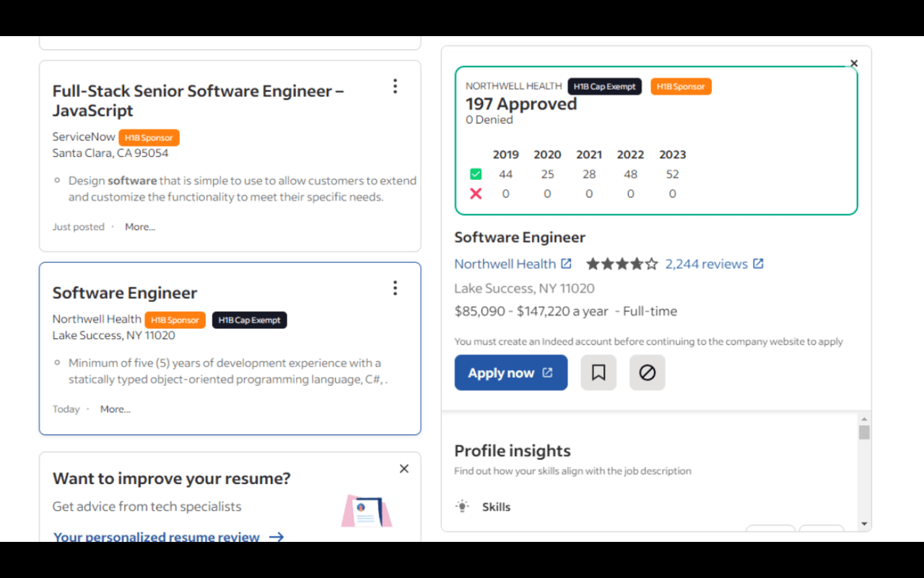Open options menu for Northwell Health job card
Image resolution: width=924 pixels, height=578 pixels.
(x=395, y=288)
